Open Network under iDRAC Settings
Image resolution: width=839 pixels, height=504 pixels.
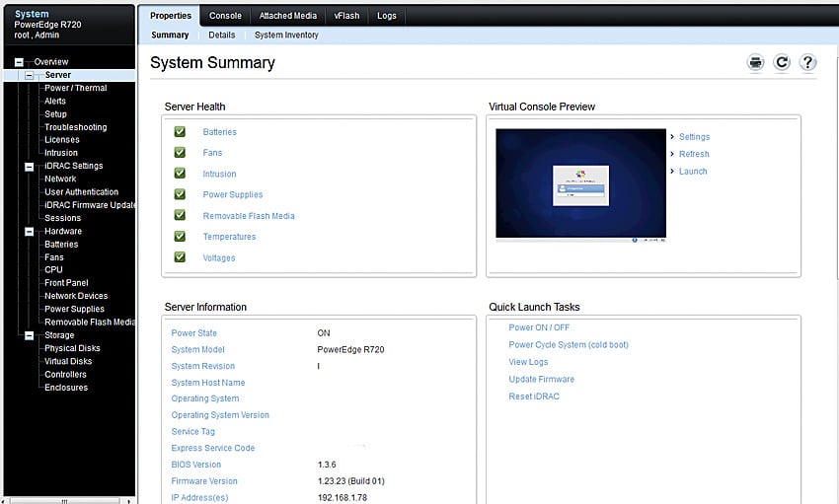point(60,179)
